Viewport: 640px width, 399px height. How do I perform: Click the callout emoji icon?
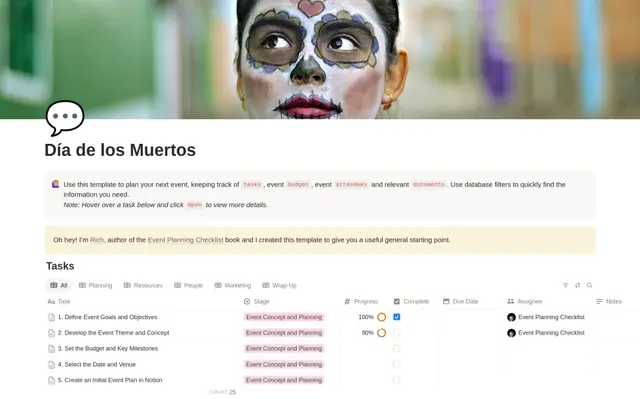[x=56, y=184]
